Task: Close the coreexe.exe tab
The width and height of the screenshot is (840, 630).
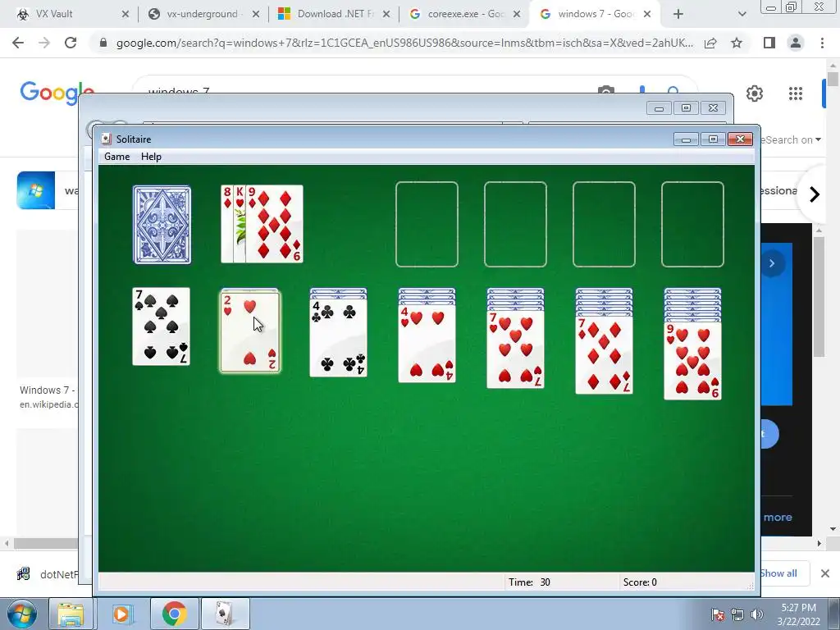Action: [x=517, y=14]
